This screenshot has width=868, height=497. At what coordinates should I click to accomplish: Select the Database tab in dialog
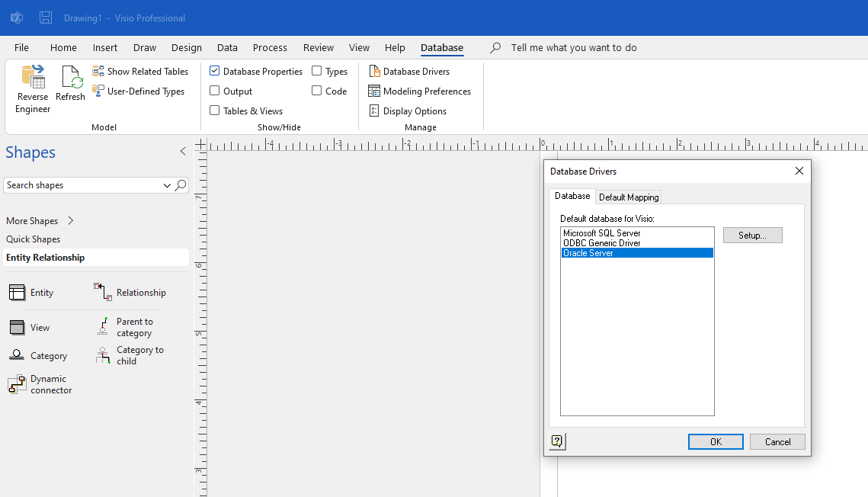pyautogui.click(x=572, y=196)
